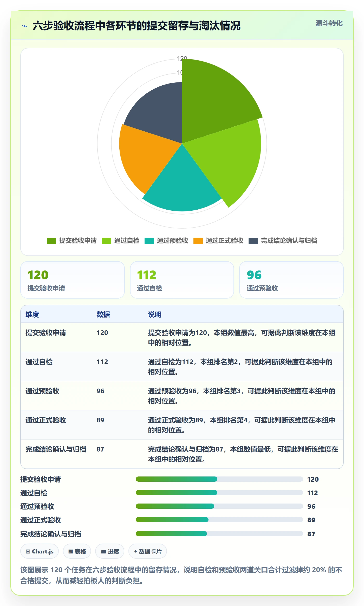Screen dimensions: 364x606
Task: Click the table grid icon in 表格 chip
Action: pos(70,551)
